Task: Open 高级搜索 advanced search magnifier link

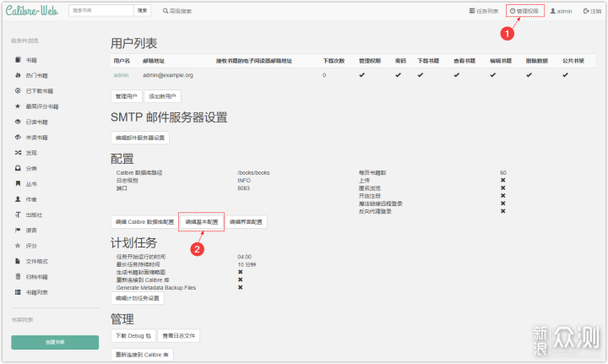Action: (x=177, y=11)
